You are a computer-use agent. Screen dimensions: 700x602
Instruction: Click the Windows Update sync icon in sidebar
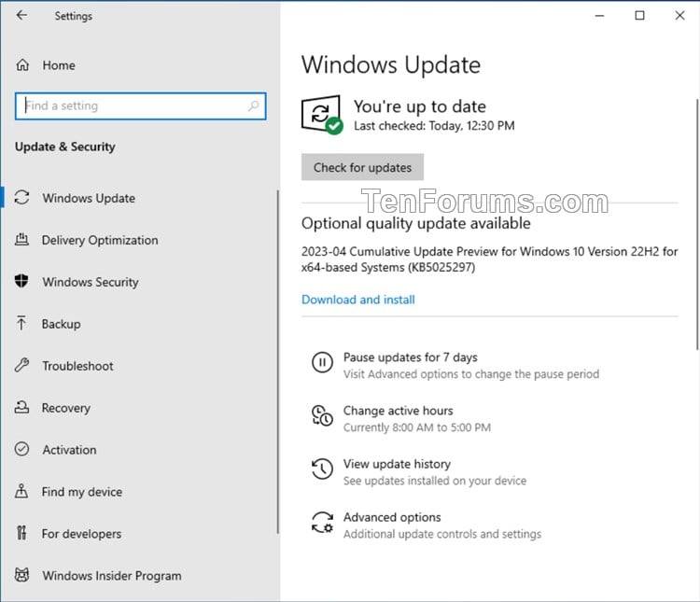point(21,197)
